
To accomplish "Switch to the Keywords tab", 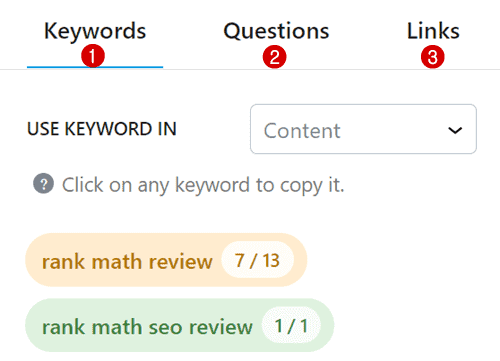I will [95, 31].
